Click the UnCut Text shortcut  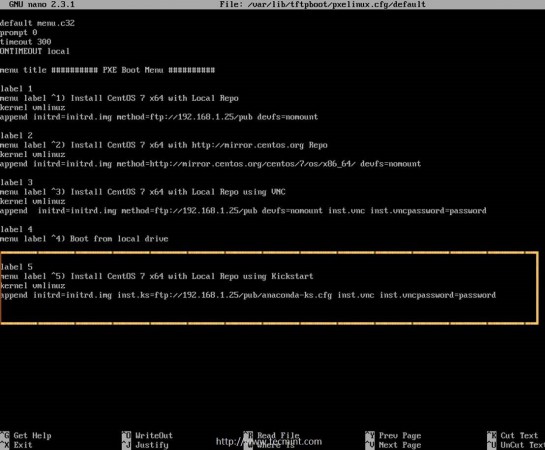(x=516, y=445)
